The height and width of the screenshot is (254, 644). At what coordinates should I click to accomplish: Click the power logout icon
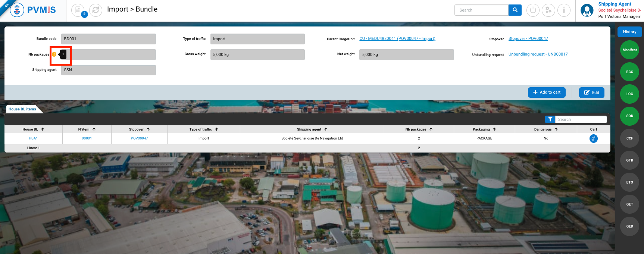click(x=533, y=10)
